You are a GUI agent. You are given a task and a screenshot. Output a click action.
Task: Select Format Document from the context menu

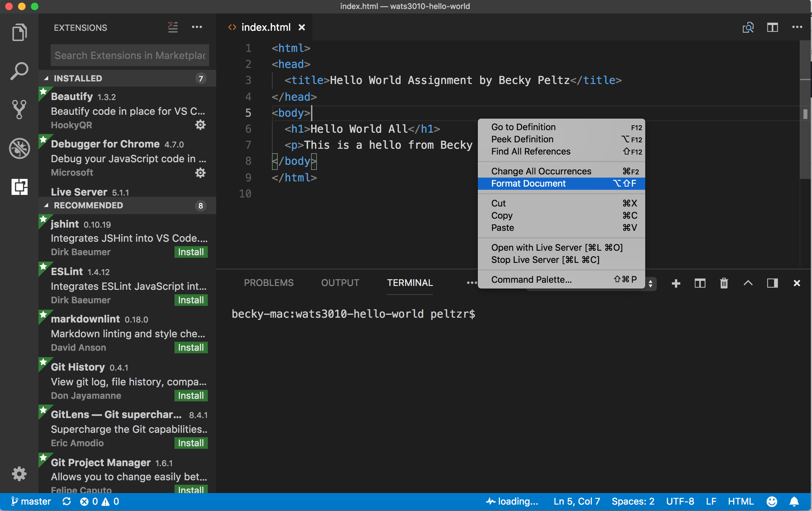pos(528,184)
